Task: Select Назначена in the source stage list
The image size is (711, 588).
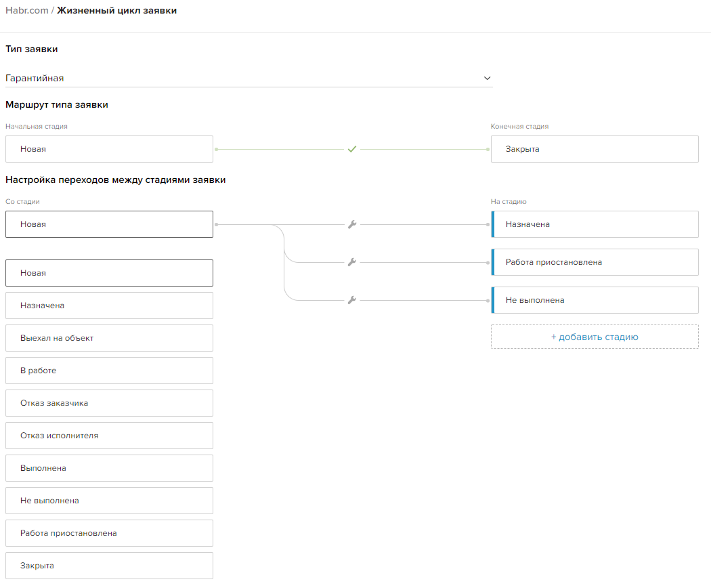Action: pyautogui.click(x=109, y=306)
